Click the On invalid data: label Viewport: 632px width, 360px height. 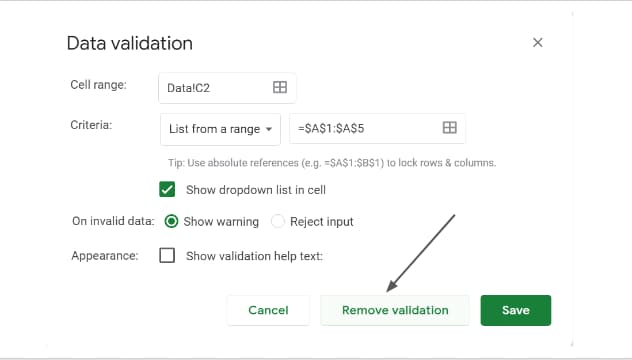(113, 221)
